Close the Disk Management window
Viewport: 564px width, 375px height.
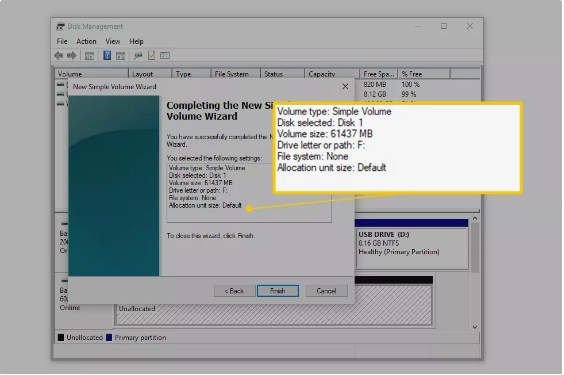point(469,26)
